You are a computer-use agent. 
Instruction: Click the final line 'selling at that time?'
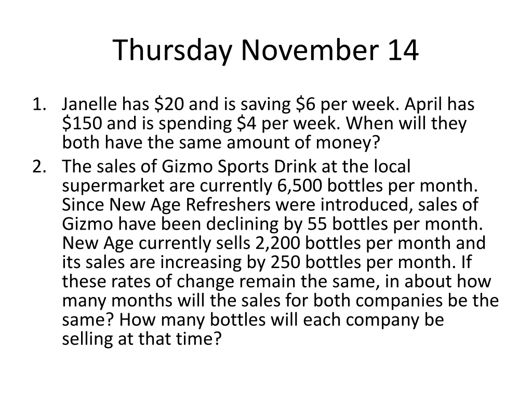(x=142, y=339)
